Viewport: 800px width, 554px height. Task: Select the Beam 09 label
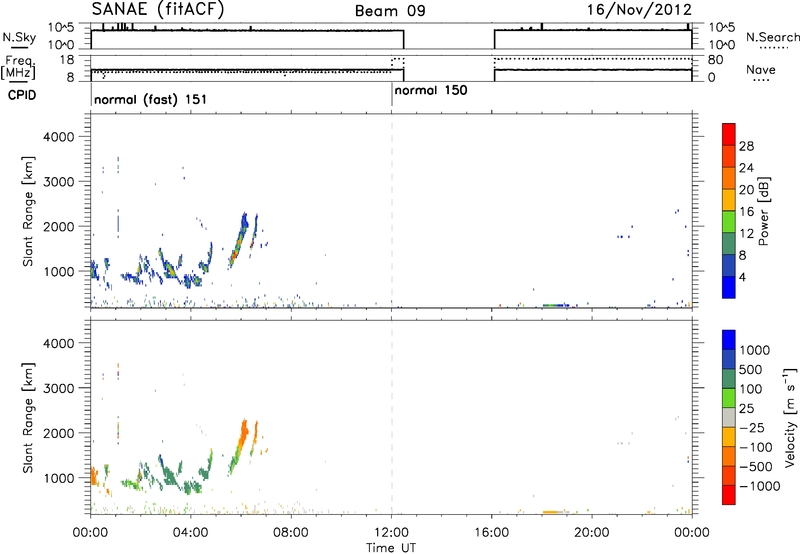pyautogui.click(x=390, y=11)
